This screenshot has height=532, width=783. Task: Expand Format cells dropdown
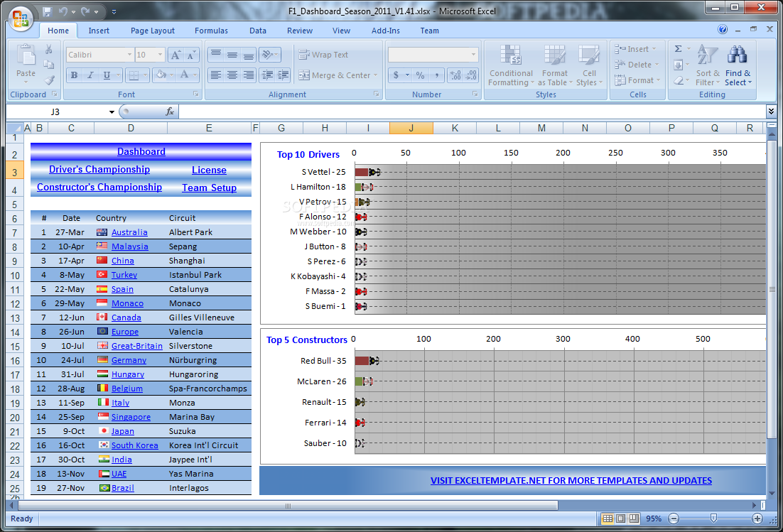click(658, 80)
